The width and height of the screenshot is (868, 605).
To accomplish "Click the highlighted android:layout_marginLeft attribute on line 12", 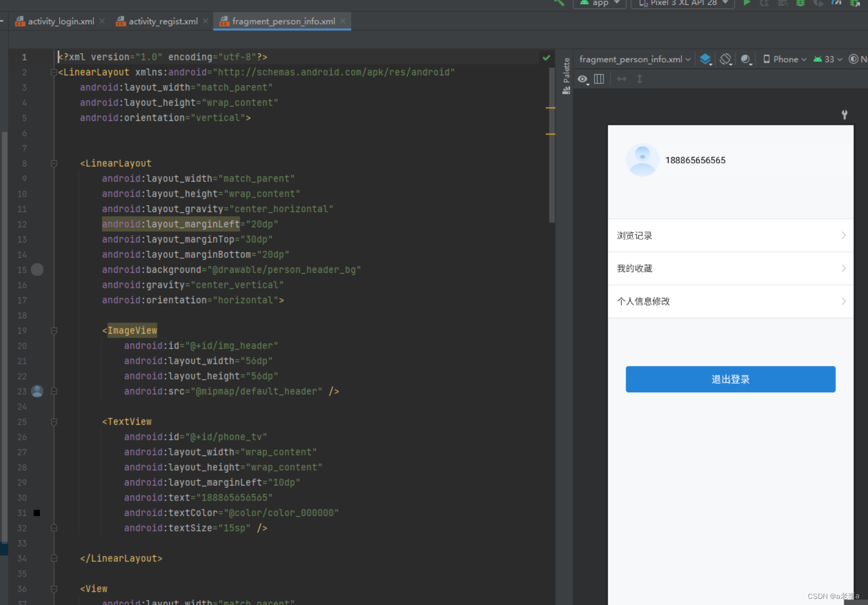I will (x=171, y=224).
